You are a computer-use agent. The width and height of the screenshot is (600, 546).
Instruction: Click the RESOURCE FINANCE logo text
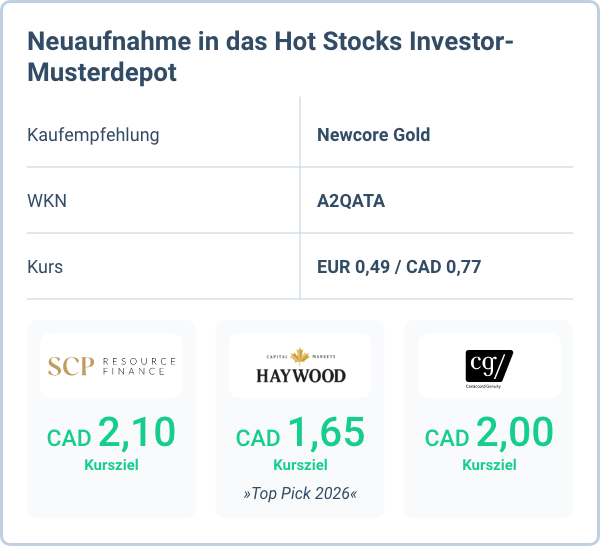(140, 366)
